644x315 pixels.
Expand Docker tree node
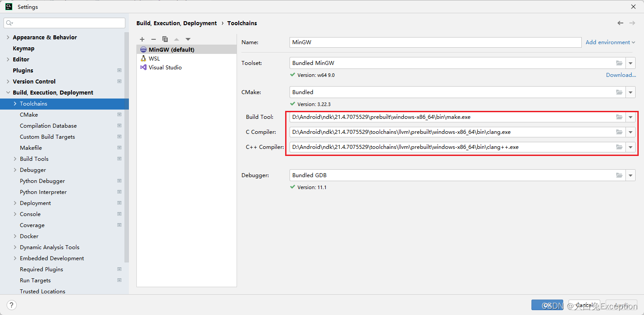click(15, 236)
